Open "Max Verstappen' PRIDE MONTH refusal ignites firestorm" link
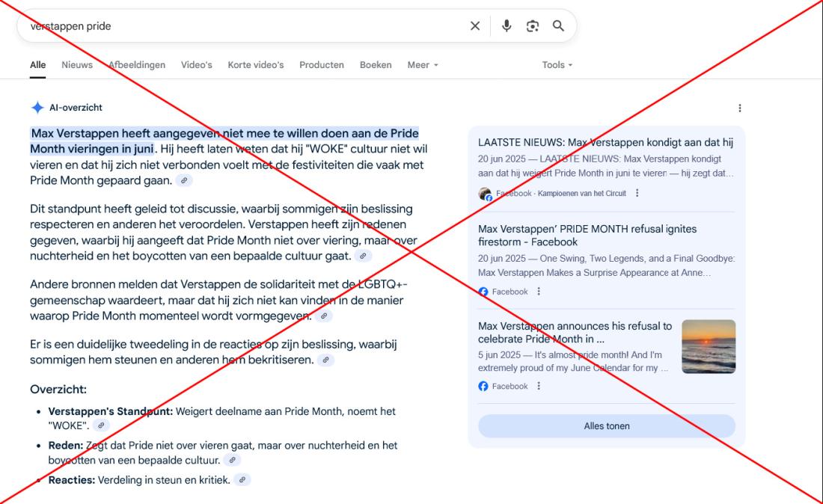Viewport: 823px width, 504px height. (x=587, y=236)
